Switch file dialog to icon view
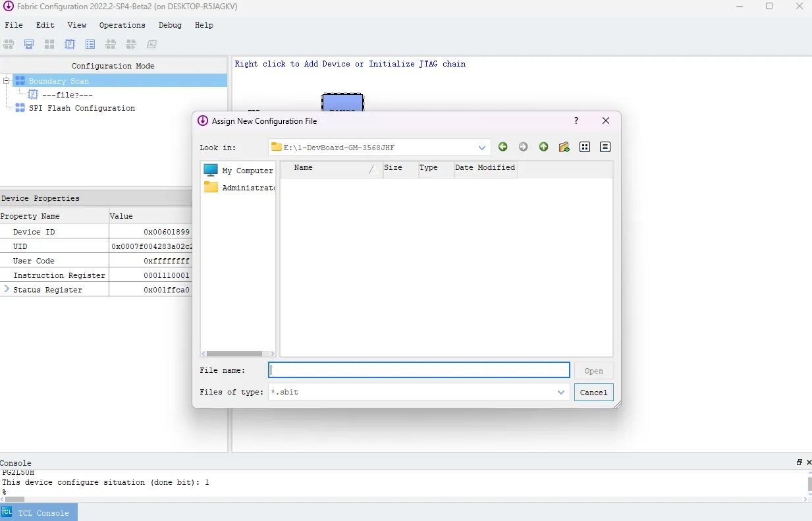The height and width of the screenshot is (521, 812). (585, 147)
